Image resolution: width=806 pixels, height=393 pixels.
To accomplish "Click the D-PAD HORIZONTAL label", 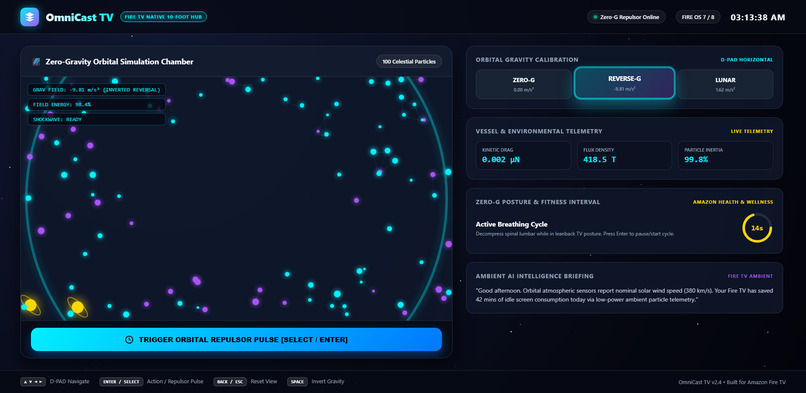I will click(x=746, y=60).
